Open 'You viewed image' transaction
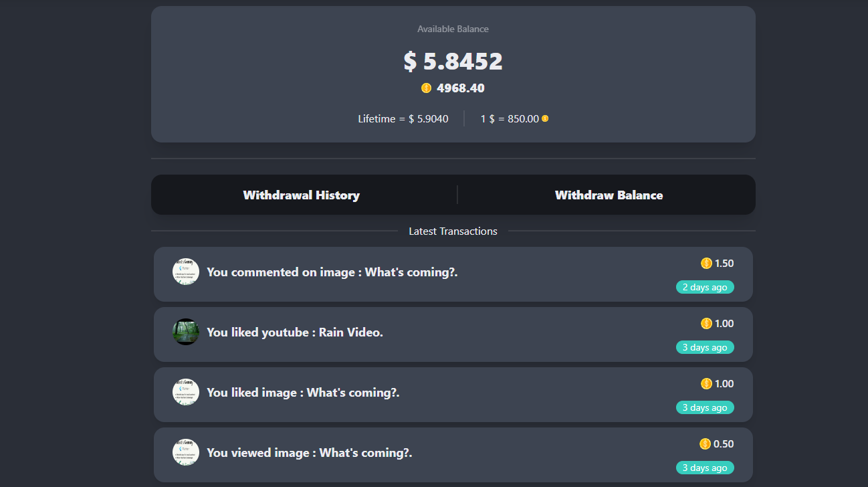 [310, 453]
